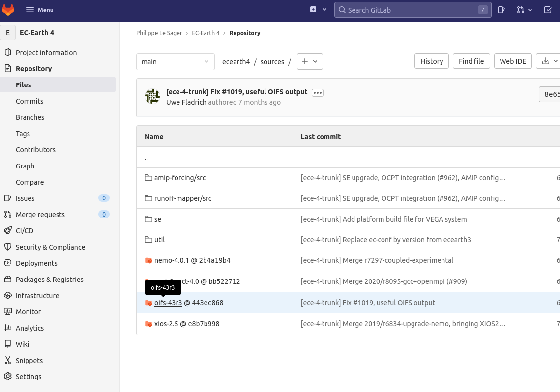The height and width of the screenshot is (392, 560).
Task: Open the nemo-4.0.1 submodule
Action: pos(172,260)
